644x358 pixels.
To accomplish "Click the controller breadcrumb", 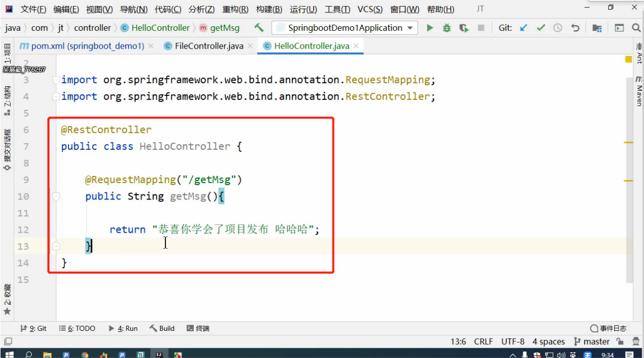I will point(92,28).
